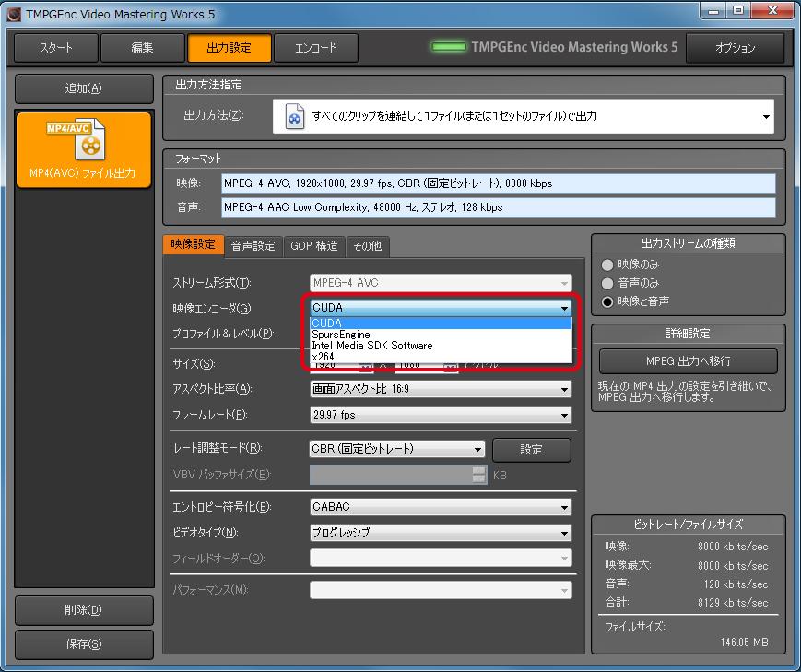Click the 追加(A) button

[x=84, y=88]
